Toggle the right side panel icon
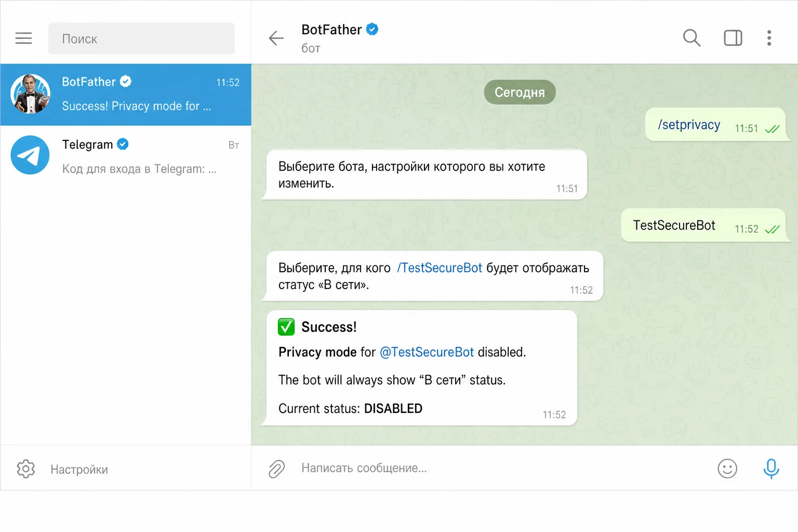Viewport: 798px width, 532px height. click(x=733, y=38)
